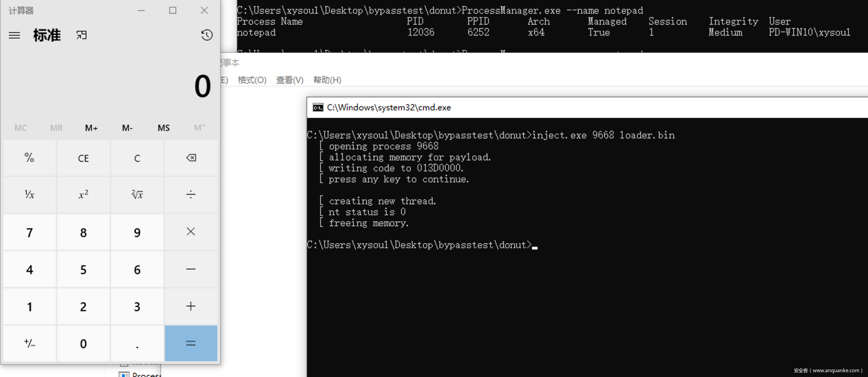This screenshot has height=377, width=868.
Task: Click the M+ memory add button
Action: pyautogui.click(x=91, y=128)
